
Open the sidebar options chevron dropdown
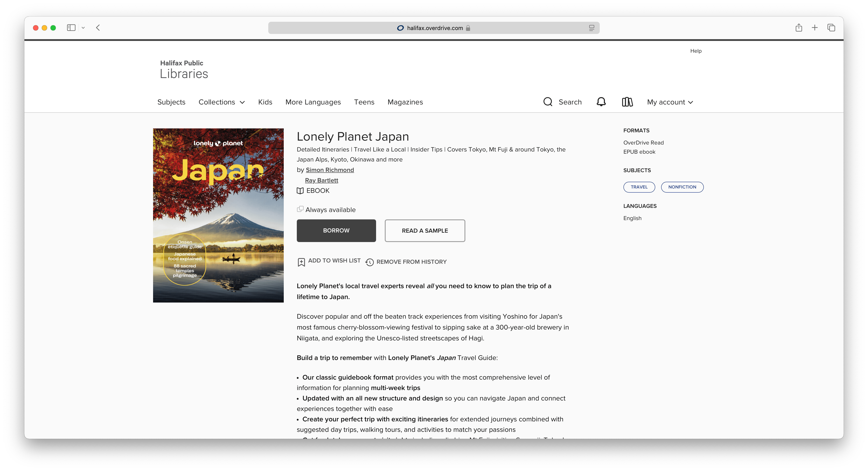pos(83,28)
